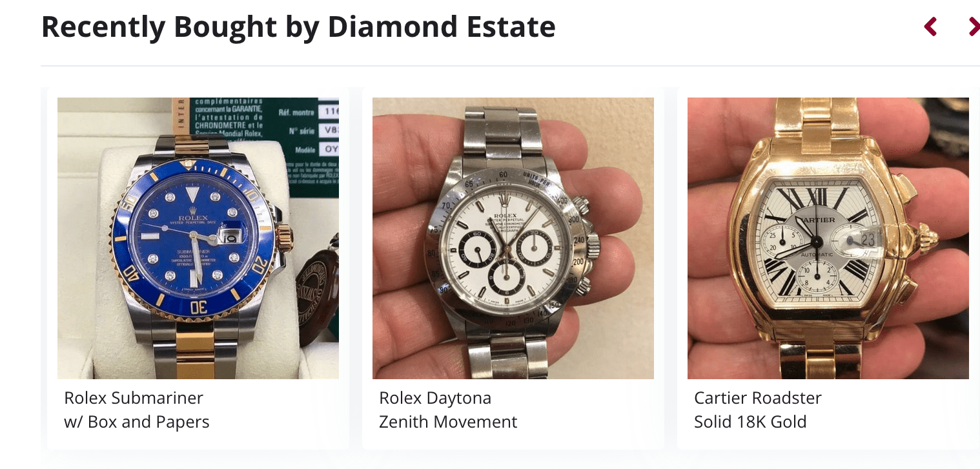Open the "Cartier Roadster" caption title
The width and height of the screenshot is (980, 469).
click(x=758, y=398)
